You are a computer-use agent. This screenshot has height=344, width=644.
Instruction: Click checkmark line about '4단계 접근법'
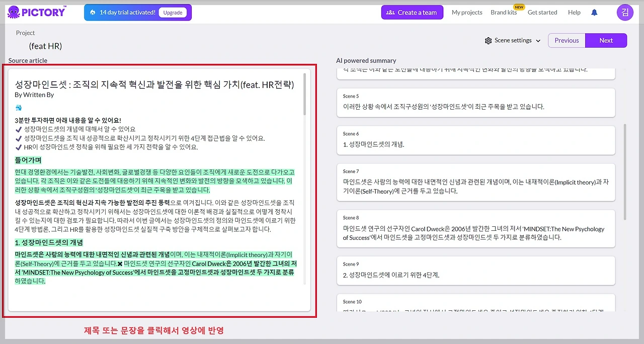point(140,138)
